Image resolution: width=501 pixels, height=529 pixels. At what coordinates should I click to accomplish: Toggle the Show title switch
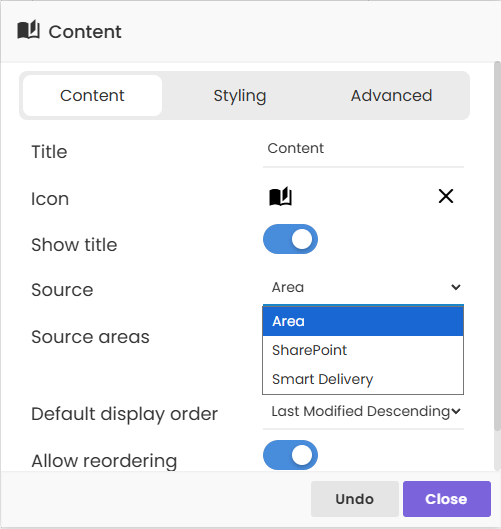tap(290, 239)
